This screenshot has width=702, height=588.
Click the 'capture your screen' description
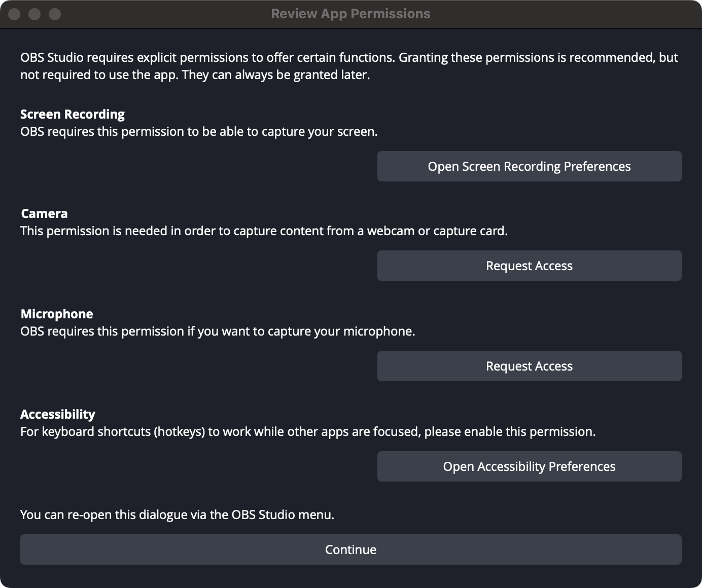[x=199, y=131]
